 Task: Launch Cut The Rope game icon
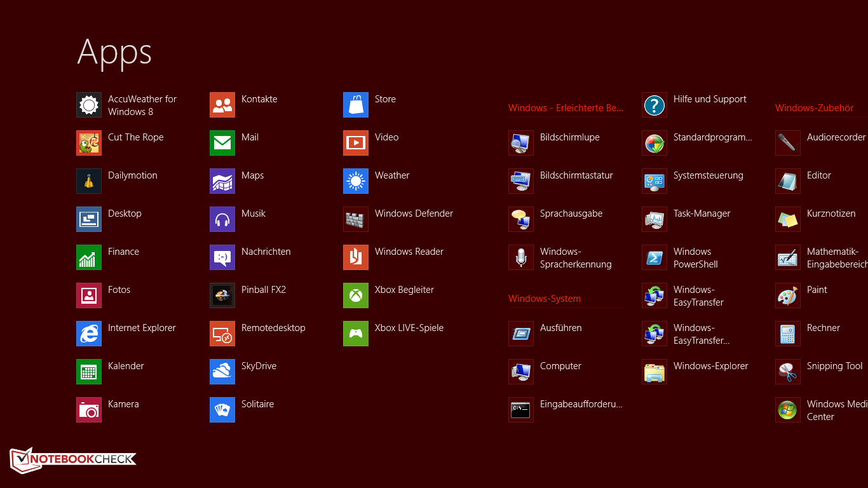pos(89,143)
